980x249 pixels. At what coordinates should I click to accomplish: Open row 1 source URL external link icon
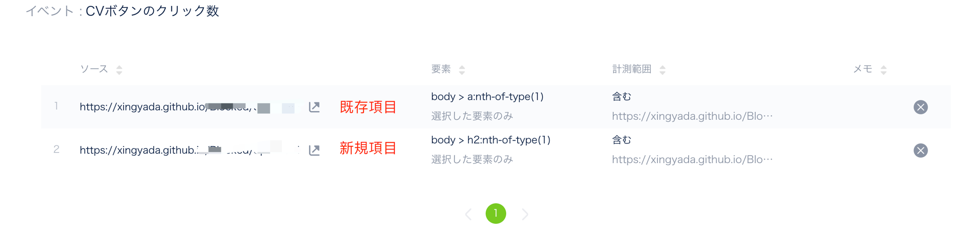tap(314, 107)
